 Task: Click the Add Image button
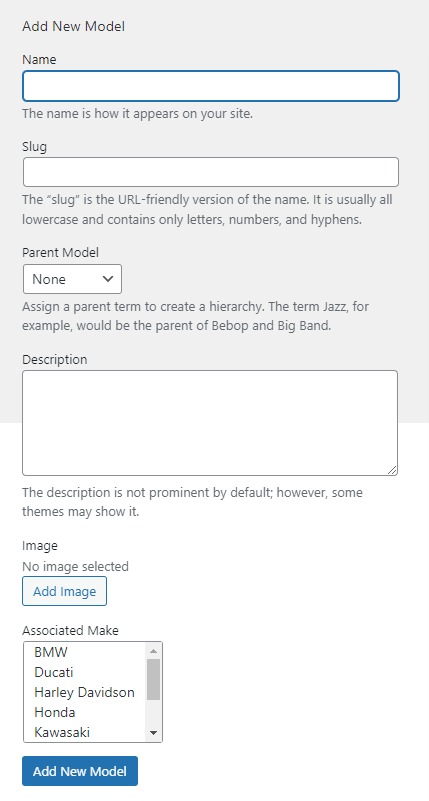pos(64,591)
